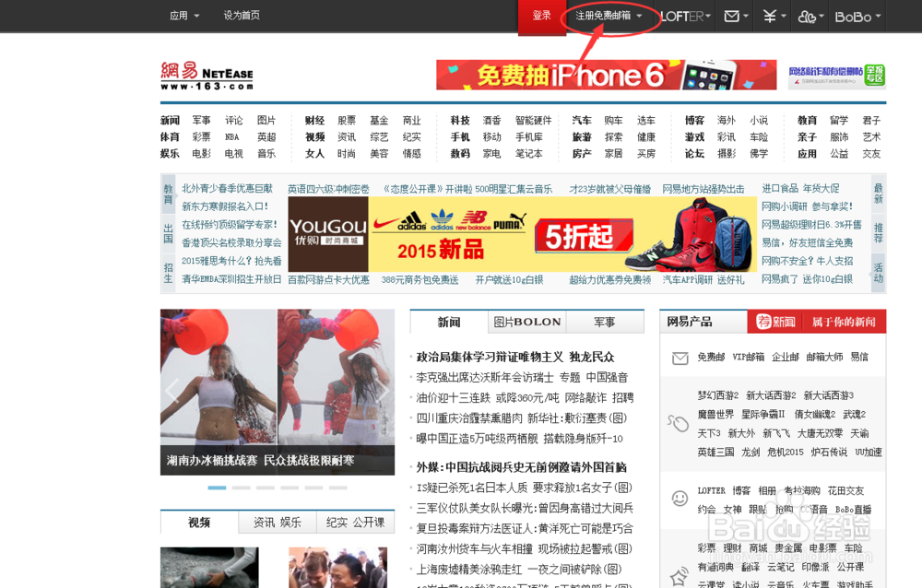Open the 免费邮 product link
Screen dimensions: 922x588
[711, 357]
